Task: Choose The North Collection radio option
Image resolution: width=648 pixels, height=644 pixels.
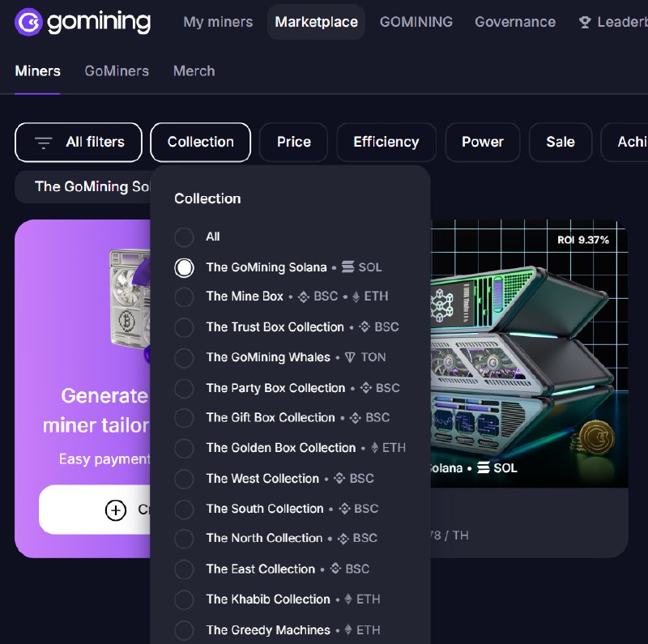Action: pyautogui.click(x=184, y=538)
